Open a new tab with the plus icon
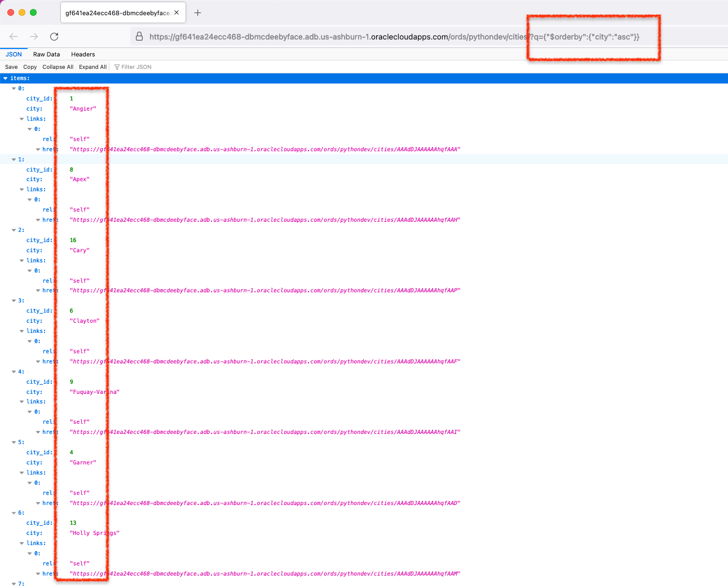Viewport: 728px width, 588px height. [197, 11]
